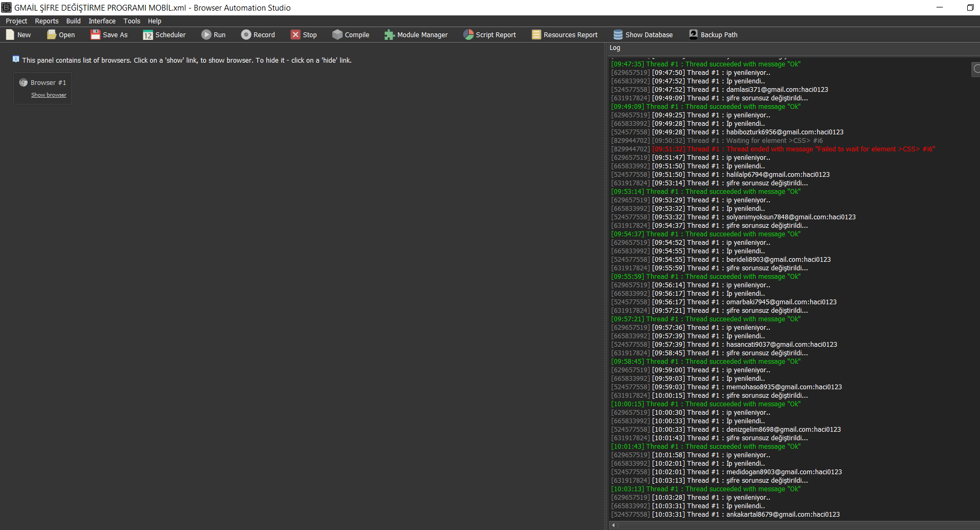Click the info icon beside panel description
Screen dimensions: 980x530
[x=16, y=59]
